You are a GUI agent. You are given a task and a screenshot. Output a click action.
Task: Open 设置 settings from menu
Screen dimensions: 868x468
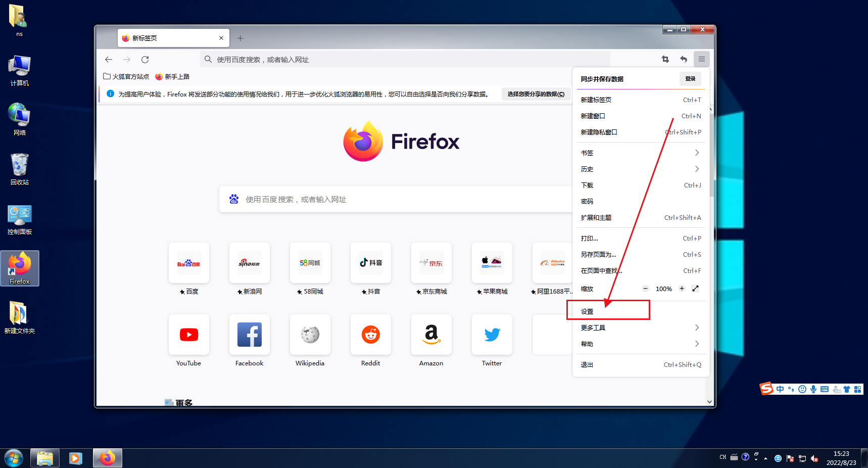point(640,311)
